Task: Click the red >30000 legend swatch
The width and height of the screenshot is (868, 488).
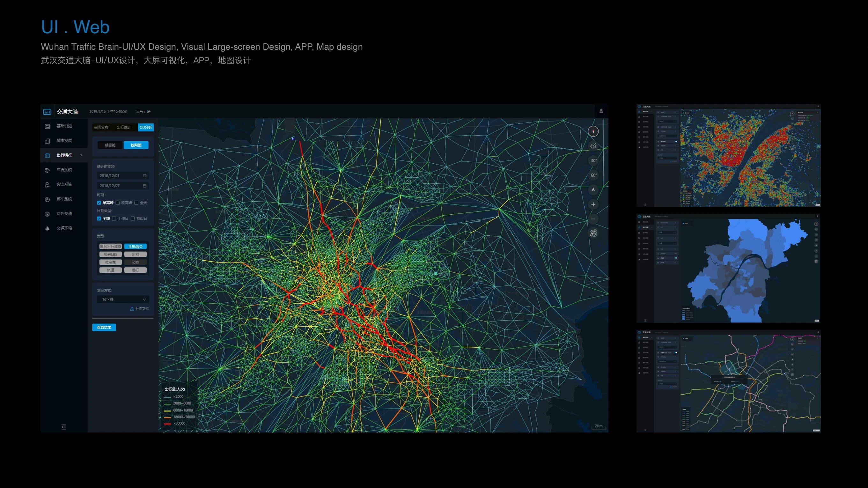Action: pos(167,424)
